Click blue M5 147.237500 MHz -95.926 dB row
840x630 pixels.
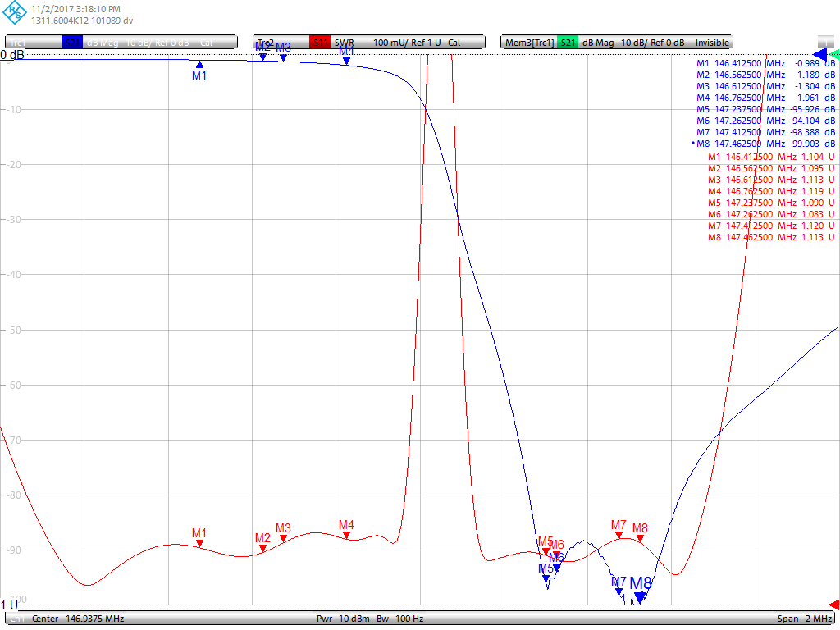click(765, 109)
